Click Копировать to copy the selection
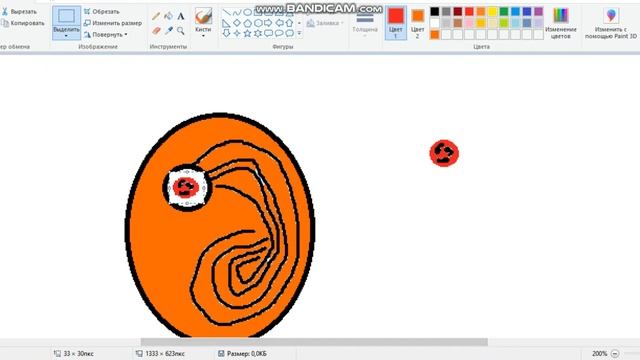Screen dimensions: 640x360 (23, 23)
